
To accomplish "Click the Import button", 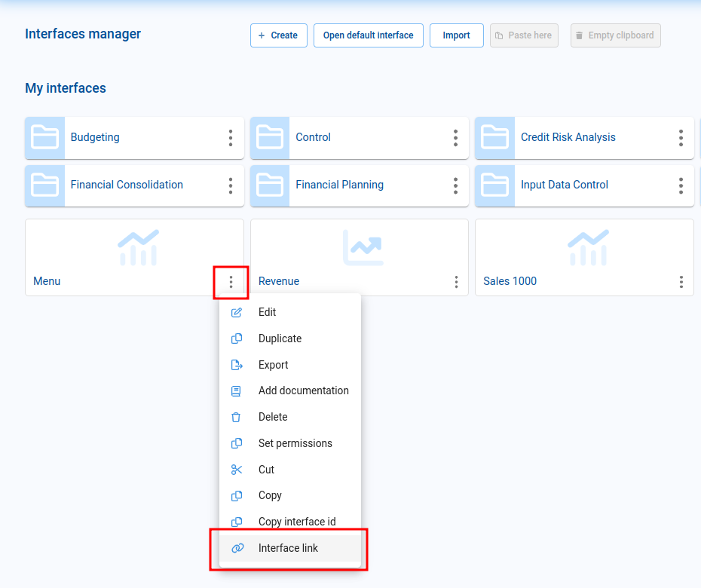I will [456, 35].
